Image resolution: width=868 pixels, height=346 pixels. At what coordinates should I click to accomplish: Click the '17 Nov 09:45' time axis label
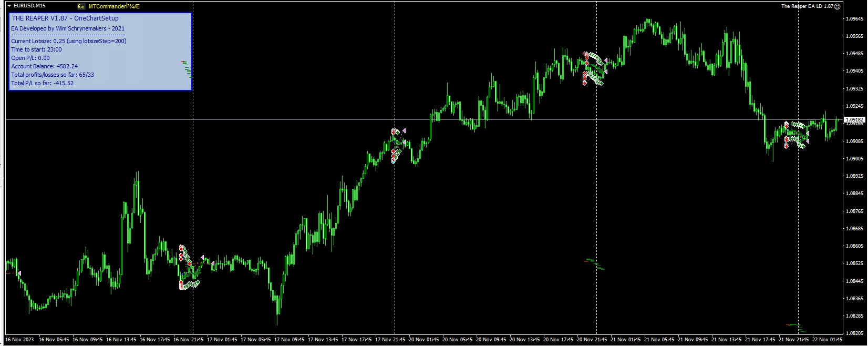(289, 339)
